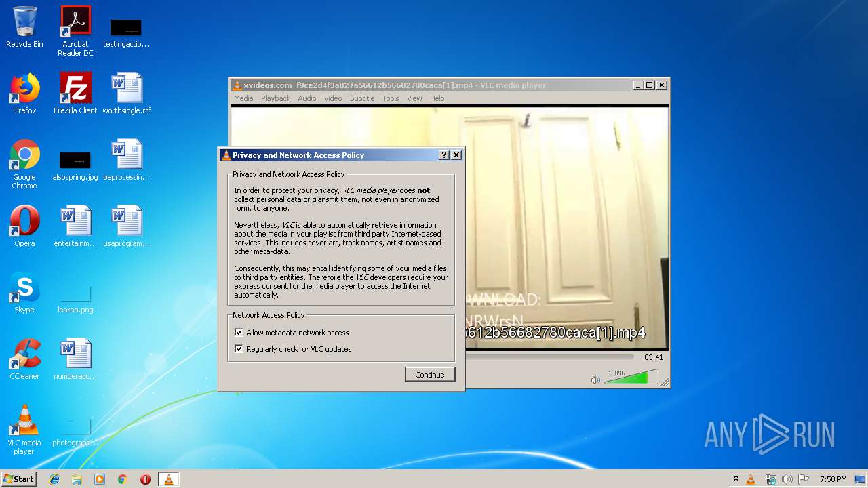Select beprocessin... document icon
This screenshot has width=868, height=488.
point(126,160)
